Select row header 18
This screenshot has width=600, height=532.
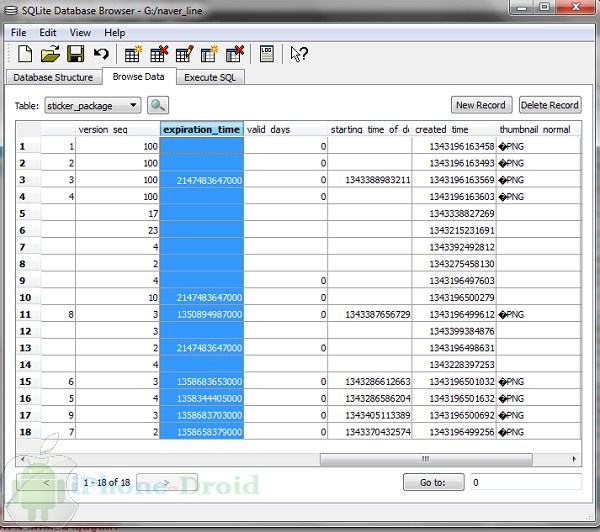(28, 432)
